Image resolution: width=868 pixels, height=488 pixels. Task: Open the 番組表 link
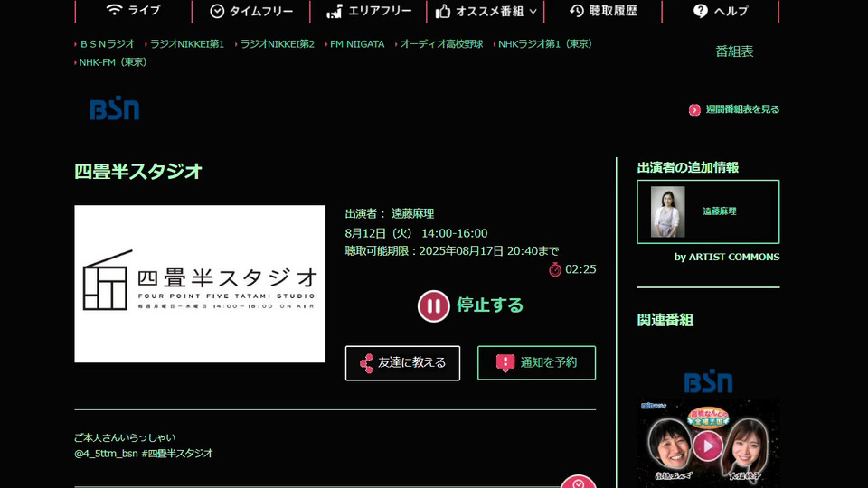(x=734, y=52)
